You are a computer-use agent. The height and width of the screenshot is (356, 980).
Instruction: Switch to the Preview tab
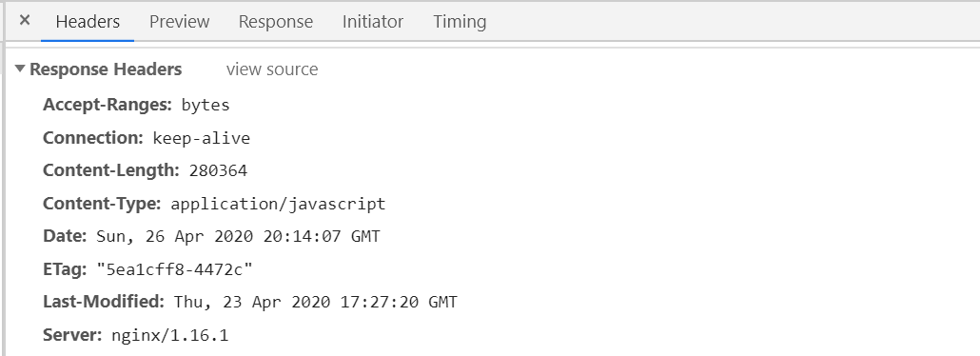180,21
